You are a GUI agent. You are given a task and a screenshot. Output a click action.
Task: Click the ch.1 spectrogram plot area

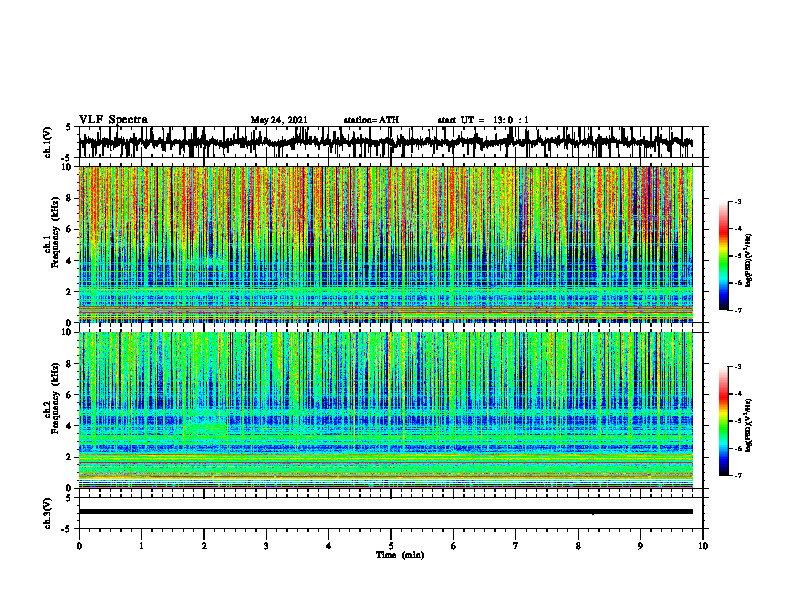pos(386,244)
